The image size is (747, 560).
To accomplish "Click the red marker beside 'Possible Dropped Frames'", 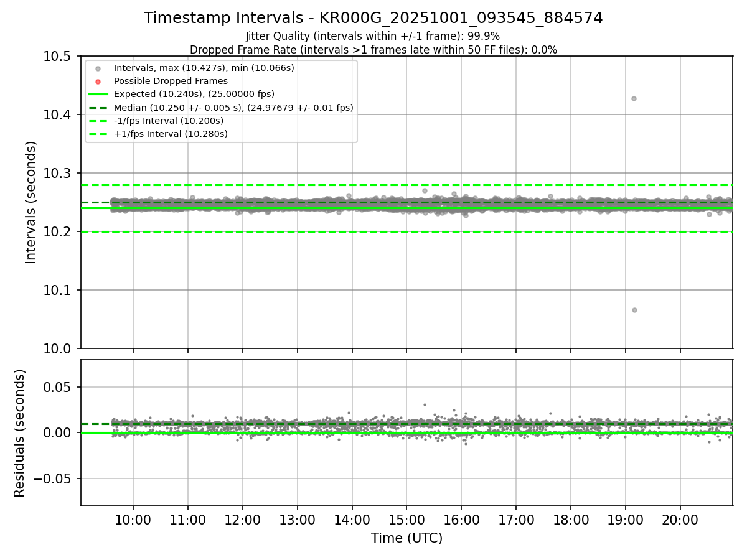I will (98, 82).
